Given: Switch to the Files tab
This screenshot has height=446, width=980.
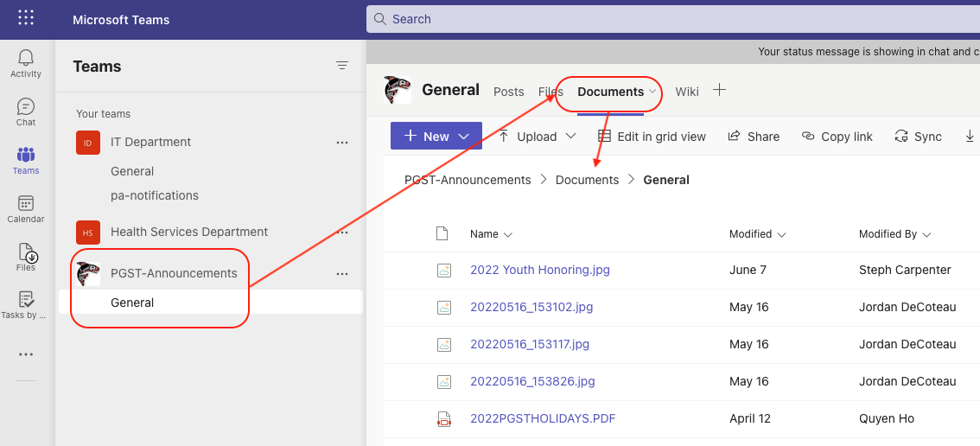Looking at the screenshot, I should coord(550,92).
